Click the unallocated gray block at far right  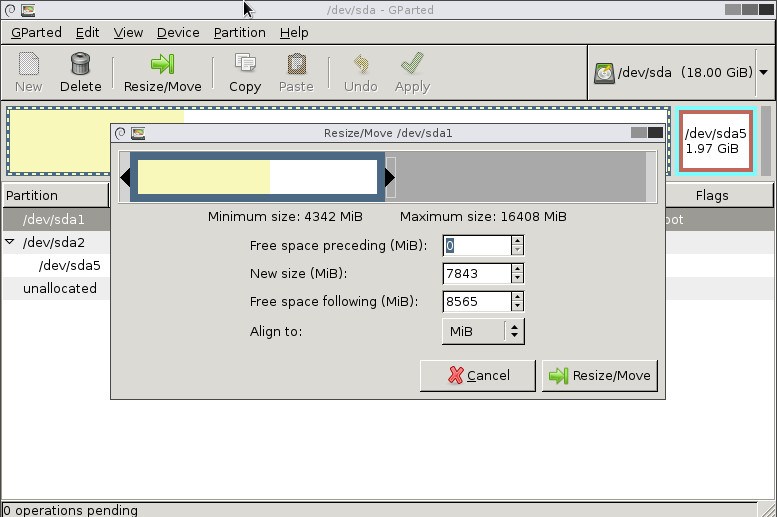coord(766,141)
